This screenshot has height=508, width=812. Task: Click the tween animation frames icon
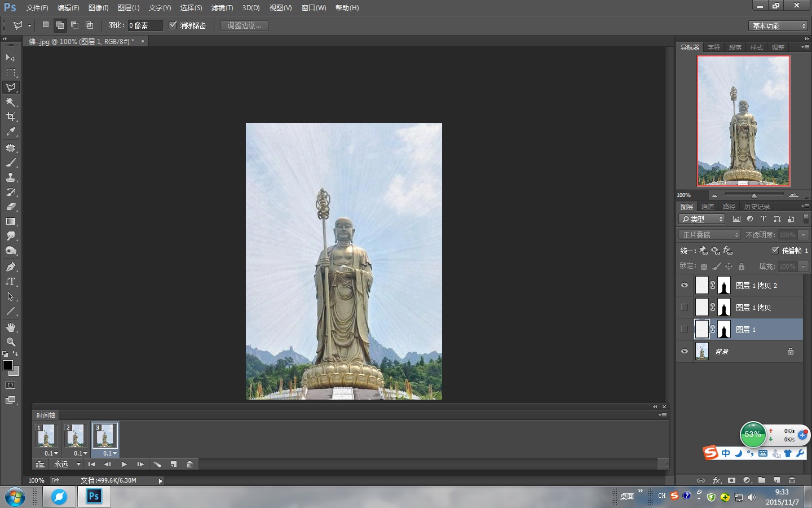[x=157, y=465]
